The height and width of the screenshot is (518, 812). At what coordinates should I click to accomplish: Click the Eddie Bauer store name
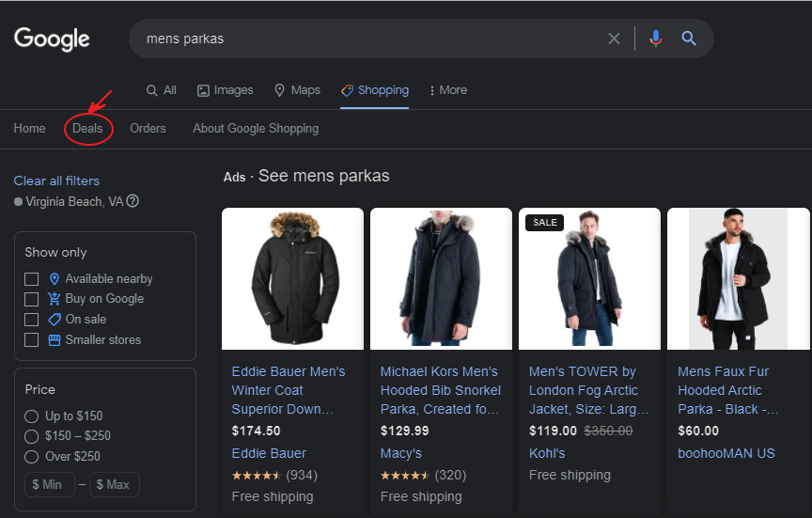pos(269,453)
